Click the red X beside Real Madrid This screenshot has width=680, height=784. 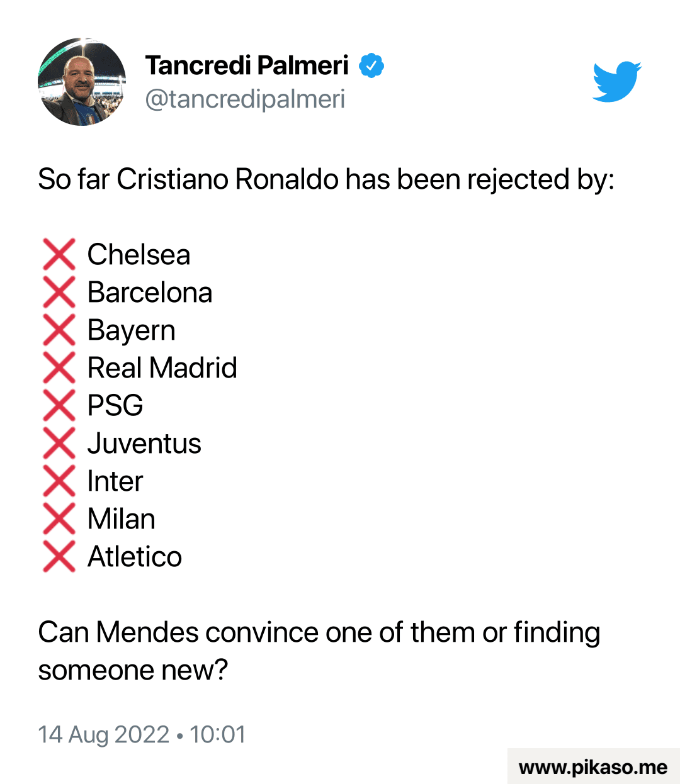click(x=59, y=368)
